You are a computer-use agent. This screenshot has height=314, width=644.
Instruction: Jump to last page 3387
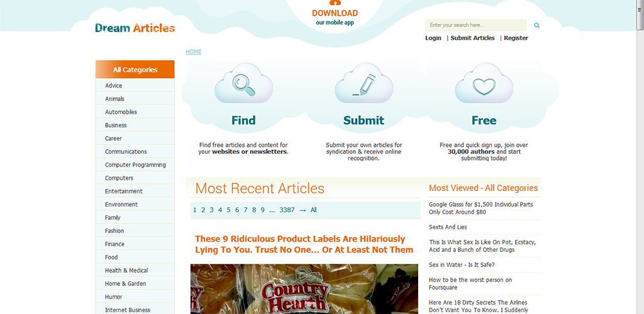pos(287,210)
